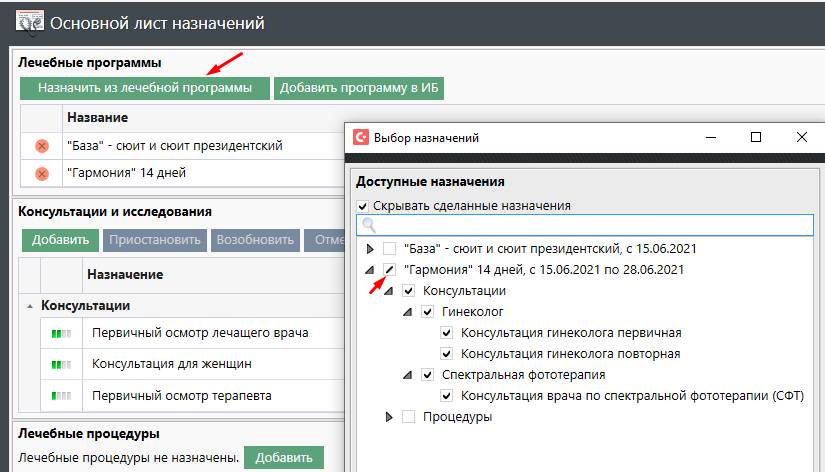Collapse the Гинеколог tree branch

coord(408,312)
